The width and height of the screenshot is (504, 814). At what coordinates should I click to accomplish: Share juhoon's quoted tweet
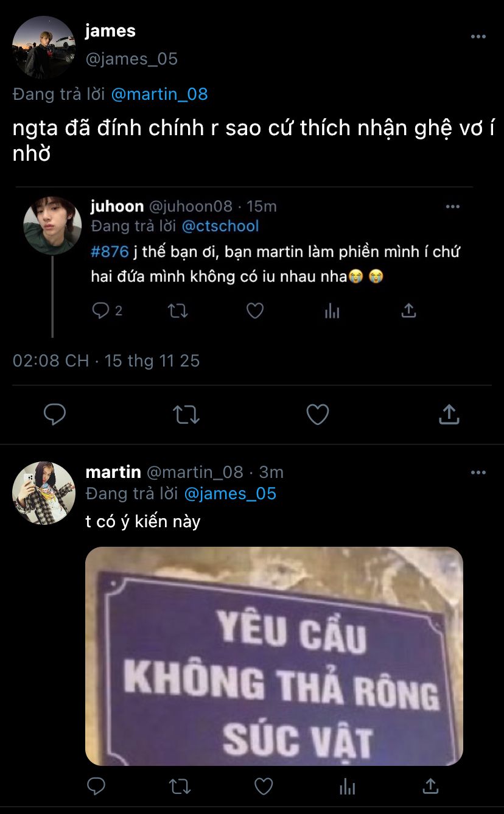click(408, 311)
